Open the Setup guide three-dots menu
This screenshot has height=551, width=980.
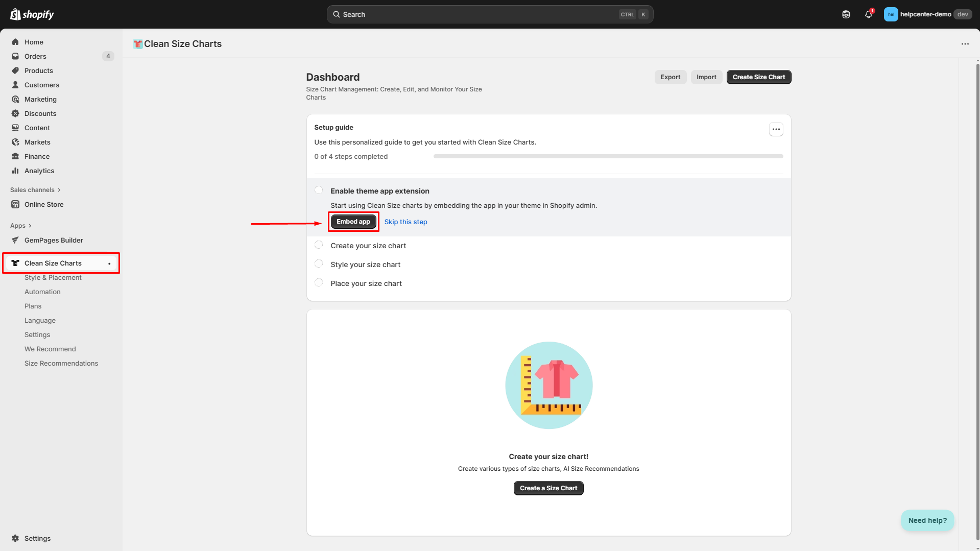(776, 129)
